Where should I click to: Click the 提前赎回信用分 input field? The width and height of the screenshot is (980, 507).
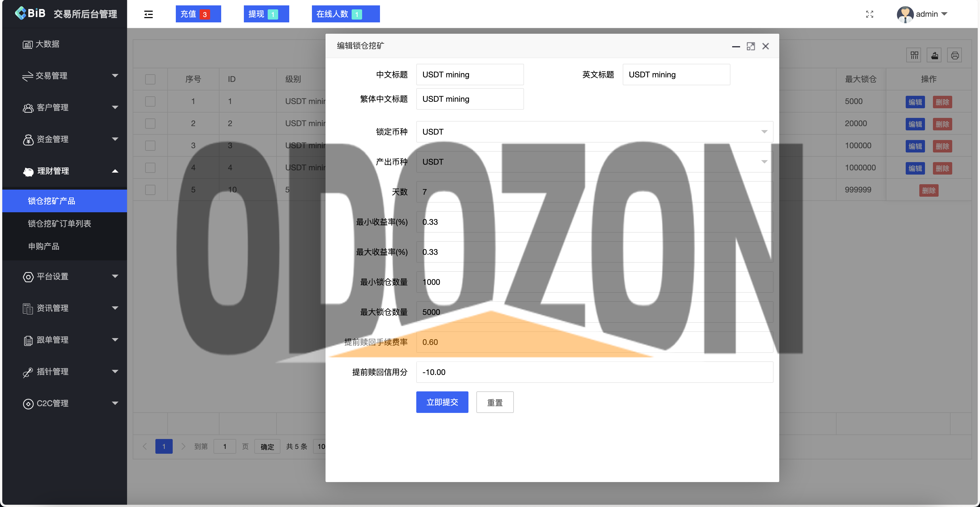click(x=594, y=372)
